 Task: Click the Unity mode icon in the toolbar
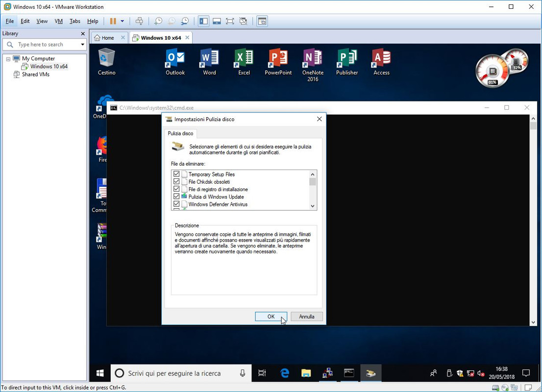244,21
